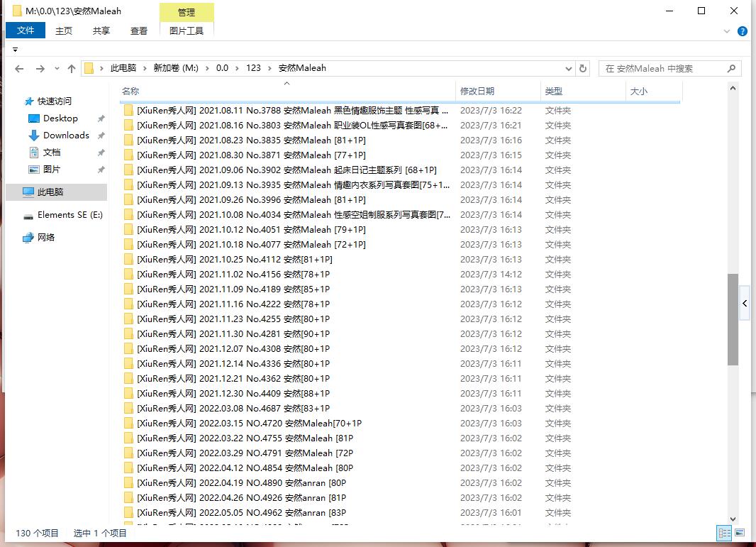Open the 图片工具 ribbon tab
Viewport: 756px width, 547px height.
[187, 31]
